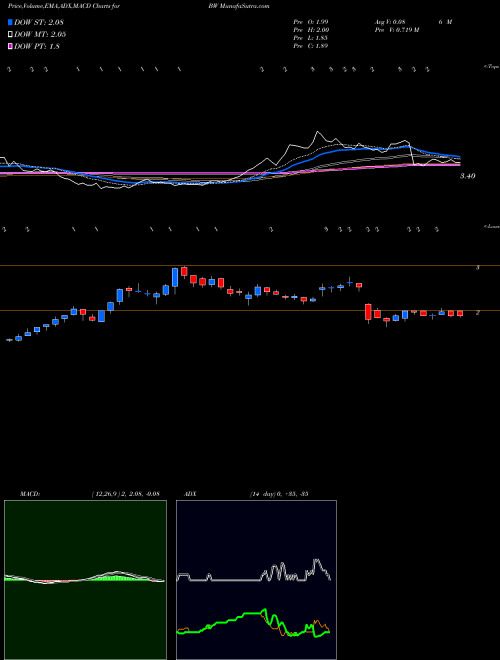This screenshot has height=660, width=500.
Task: Click the 'Pre L: 1.83' low value
Action: [x=311, y=38]
